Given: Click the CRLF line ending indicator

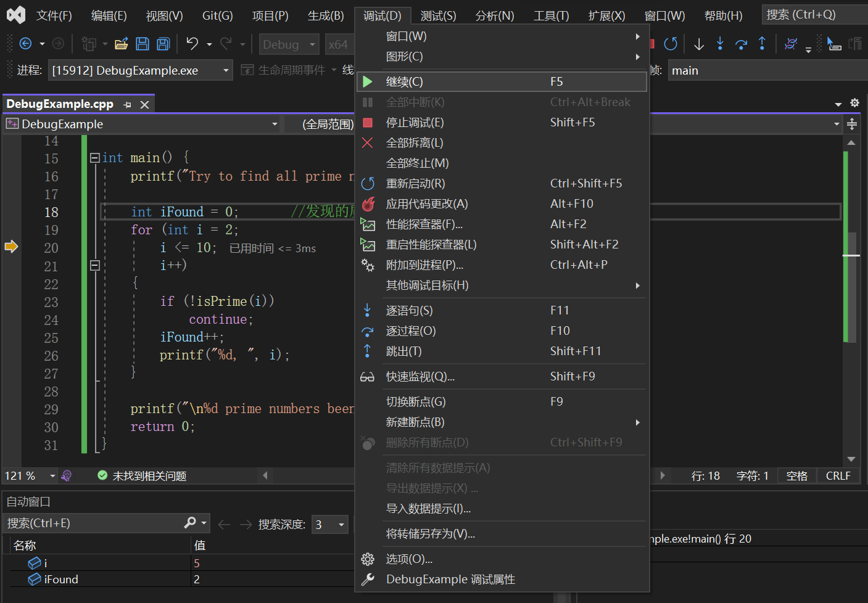Looking at the screenshot, I should click(838, 475).
